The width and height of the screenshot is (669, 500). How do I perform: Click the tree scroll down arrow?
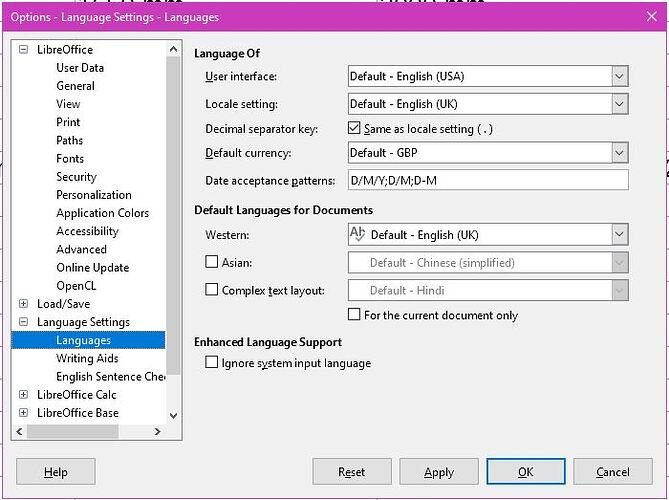point(174,415)
